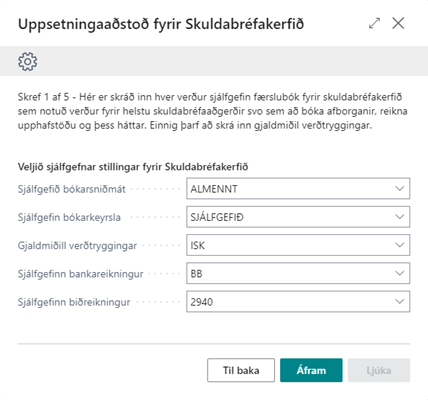This screenshot has height=400, width=428.
Task: Click the settings gear icon
Action: [x=28, y=61]
